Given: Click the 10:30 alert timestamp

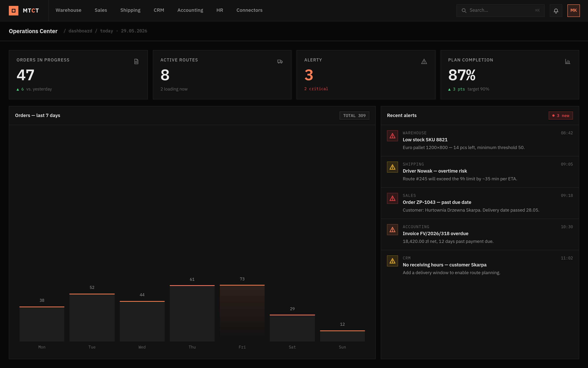Looking at the screenshot, I should [567, 227].
